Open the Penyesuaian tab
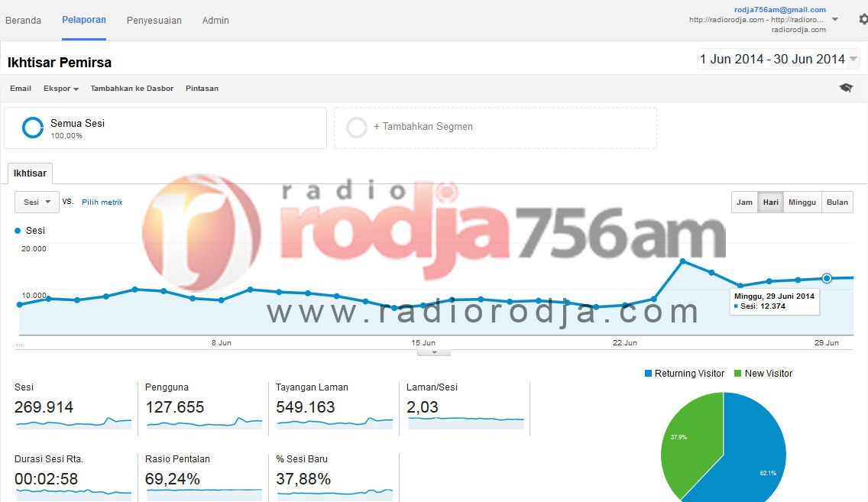 [x=154, y=20]
